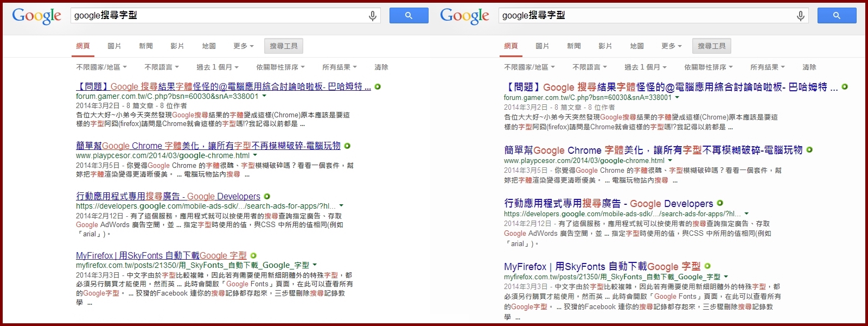868x326 pixels.
Task: Click green circle icon beside 巴哈姆特 result, right window
Action: [x=845, y=86]
